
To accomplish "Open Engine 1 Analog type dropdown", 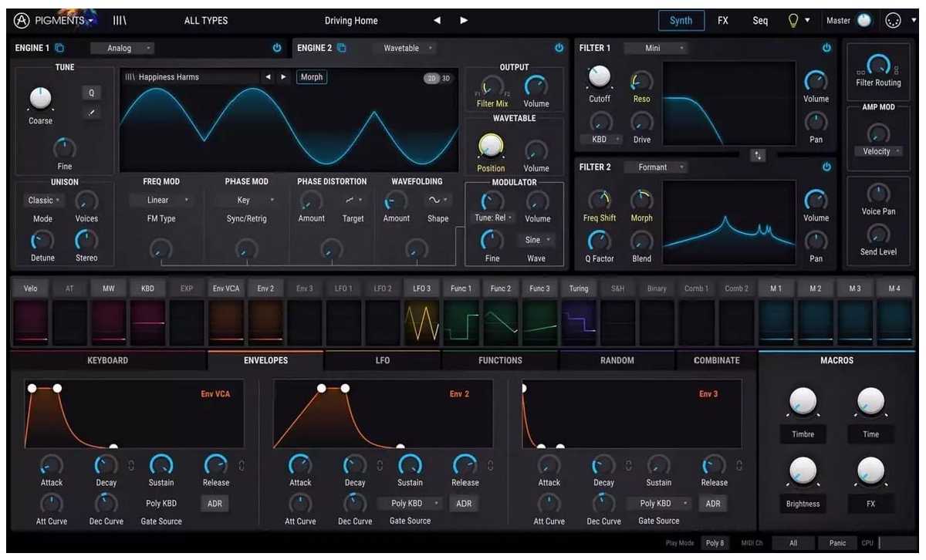I will 123,48.
